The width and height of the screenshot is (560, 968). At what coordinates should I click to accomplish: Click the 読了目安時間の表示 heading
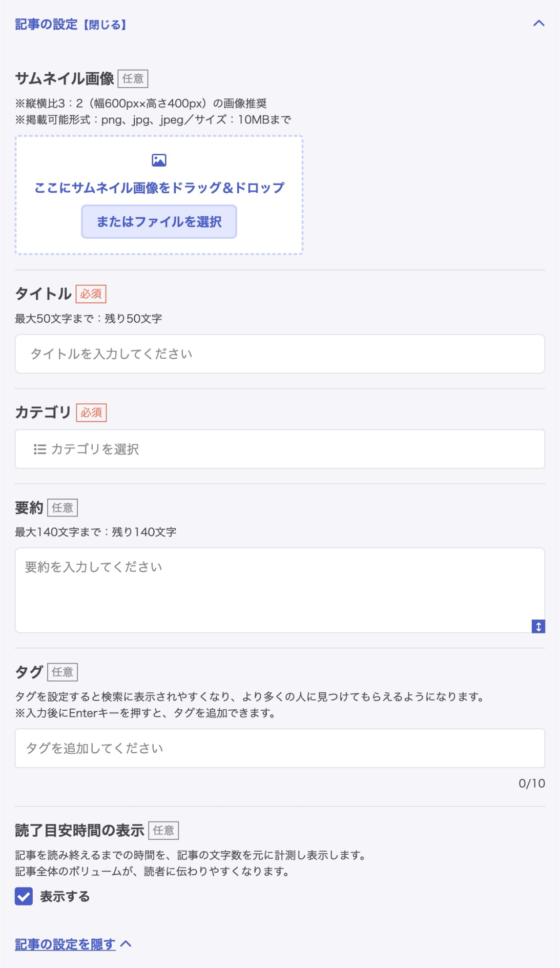tap(79, 831)
